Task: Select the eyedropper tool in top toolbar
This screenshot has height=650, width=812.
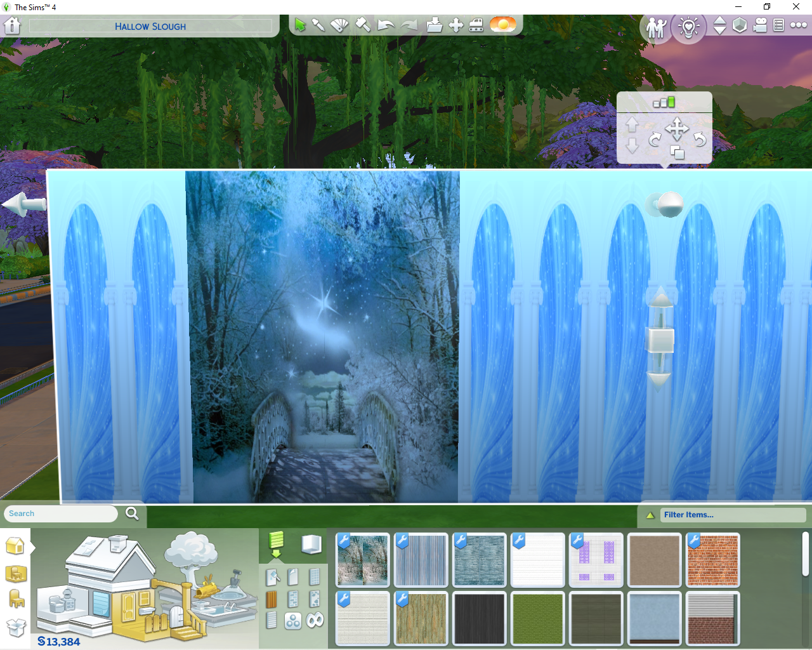Action: tap(318, 25)
